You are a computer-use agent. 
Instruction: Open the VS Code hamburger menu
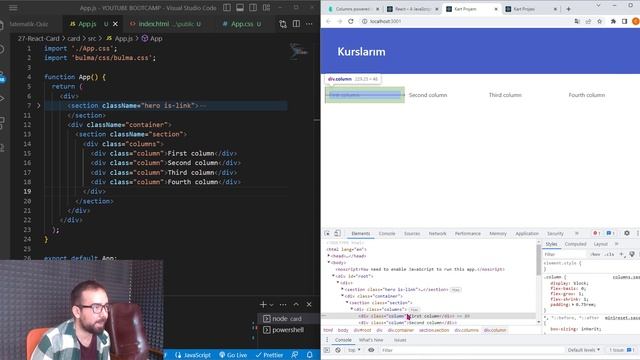(x=13, y=8)
